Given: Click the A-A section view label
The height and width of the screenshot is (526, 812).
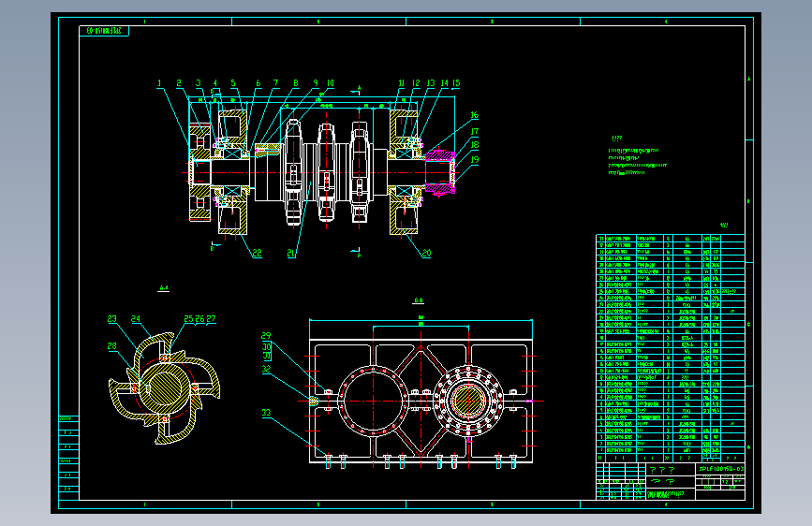Looking at the screenshot, I should pyautogui.click(x=163, y=288).
